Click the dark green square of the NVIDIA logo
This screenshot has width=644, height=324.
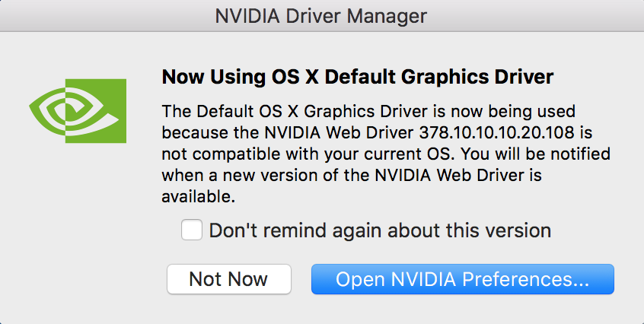tap(96, 111)
